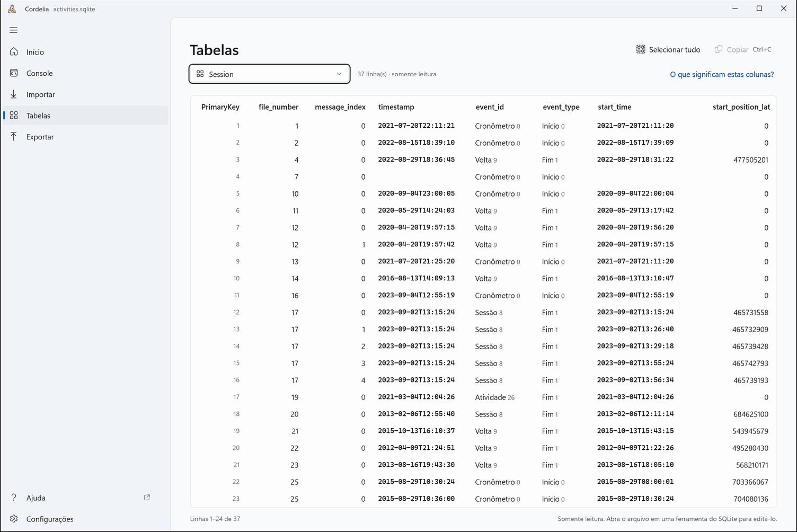The width and height of the screenshot is (797, 532).
Task: Click the Selecionar tudo grid icon
Action: [x=641, y=49]
